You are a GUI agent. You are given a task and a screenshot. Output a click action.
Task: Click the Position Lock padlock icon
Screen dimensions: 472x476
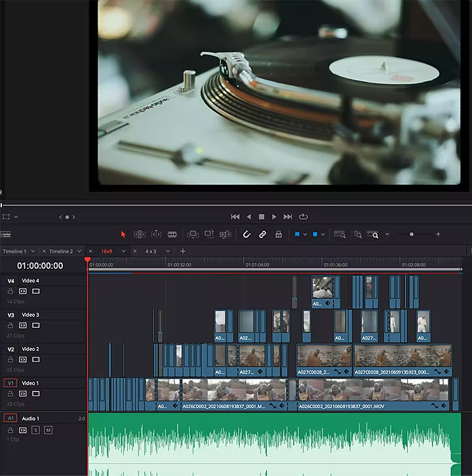click(278, 234)
